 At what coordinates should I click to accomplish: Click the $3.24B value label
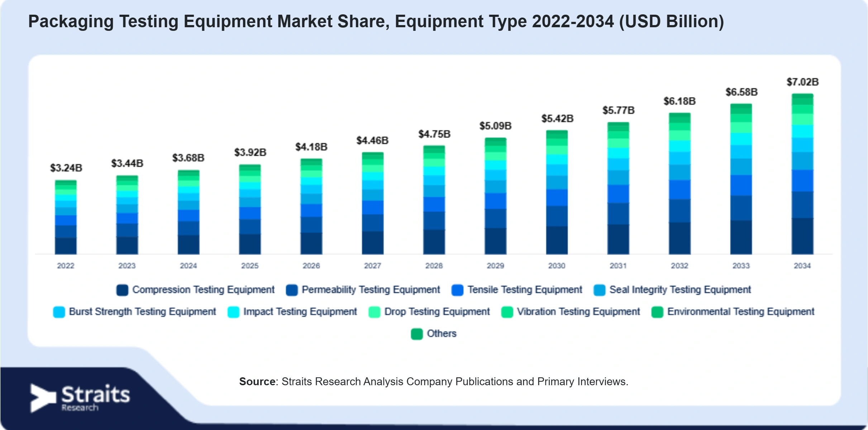tap(66, 168)
